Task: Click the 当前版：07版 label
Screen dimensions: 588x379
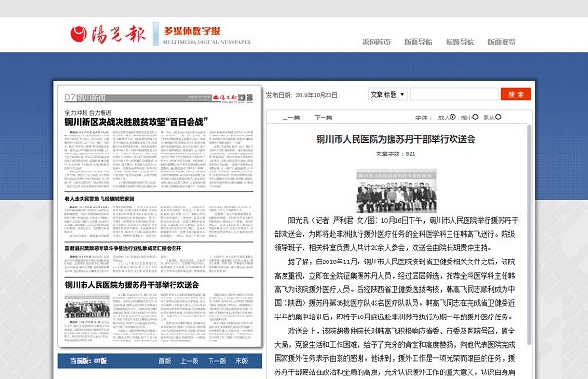Action: 88,361
